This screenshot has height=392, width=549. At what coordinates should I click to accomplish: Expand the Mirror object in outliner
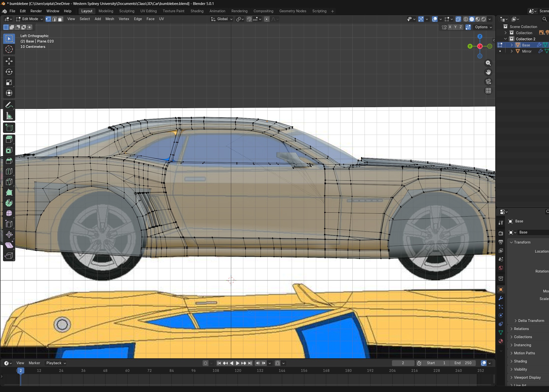coord(512,51)
